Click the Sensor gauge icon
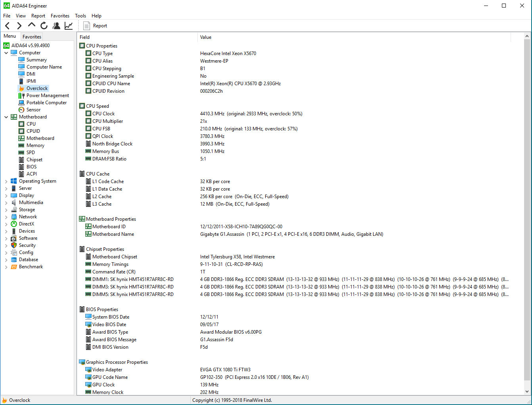This screenshot has width=532, height=405. (x=21, y=110)
